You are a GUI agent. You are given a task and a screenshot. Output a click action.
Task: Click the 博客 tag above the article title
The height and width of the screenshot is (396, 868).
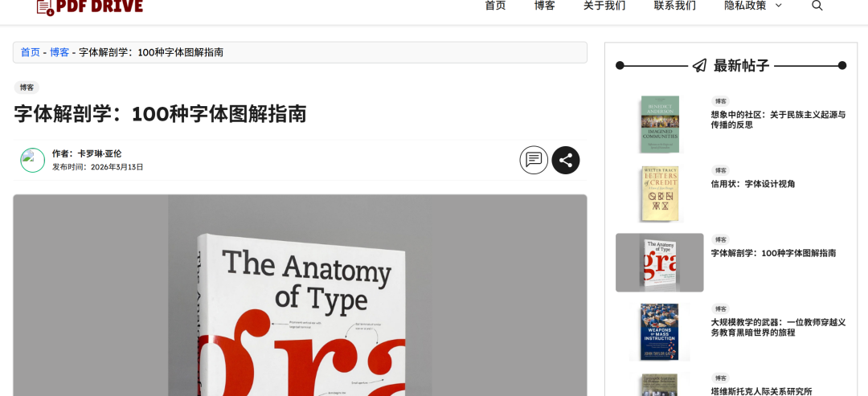27,88
